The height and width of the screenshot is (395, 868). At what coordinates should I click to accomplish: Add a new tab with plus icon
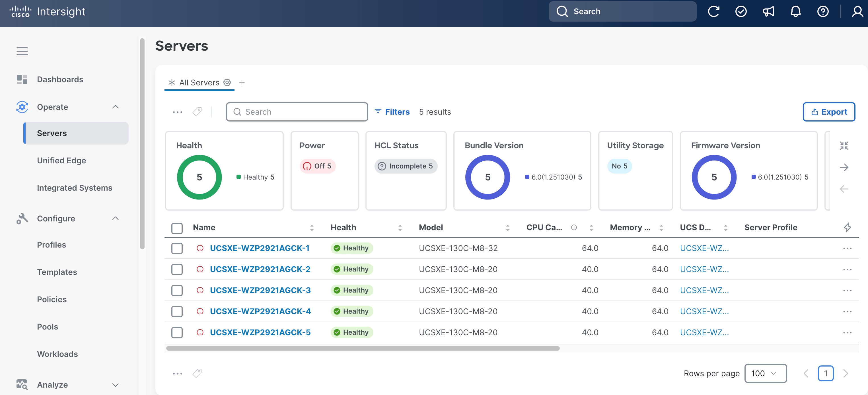click(x=242, y=82)
